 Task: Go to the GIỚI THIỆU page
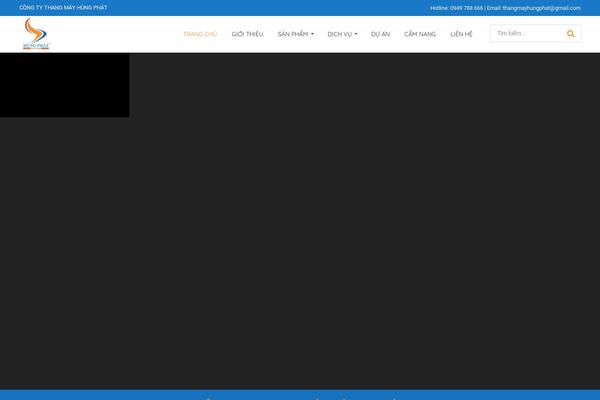(247, 34)
